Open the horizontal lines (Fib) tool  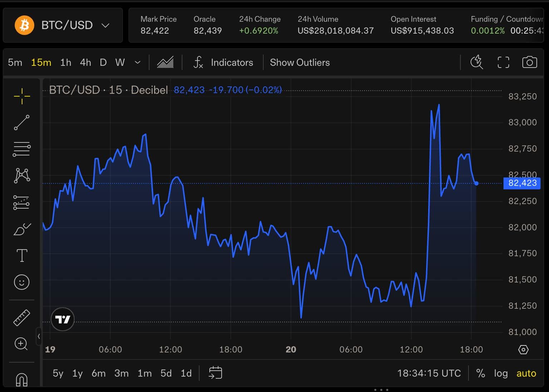click(x=22, y=149)
